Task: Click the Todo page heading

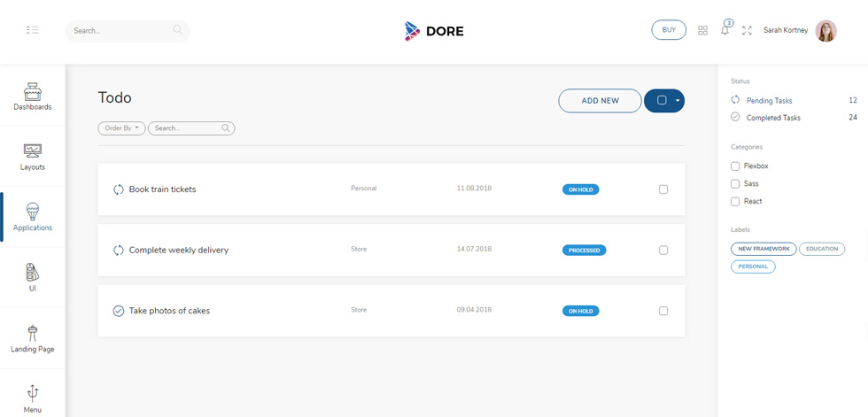Action: point(114,98)
